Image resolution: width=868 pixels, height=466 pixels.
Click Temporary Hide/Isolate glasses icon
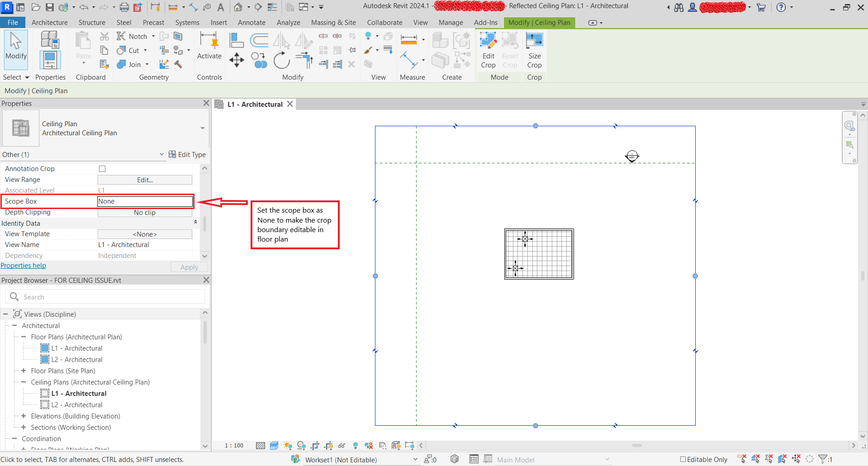(342, 446)
